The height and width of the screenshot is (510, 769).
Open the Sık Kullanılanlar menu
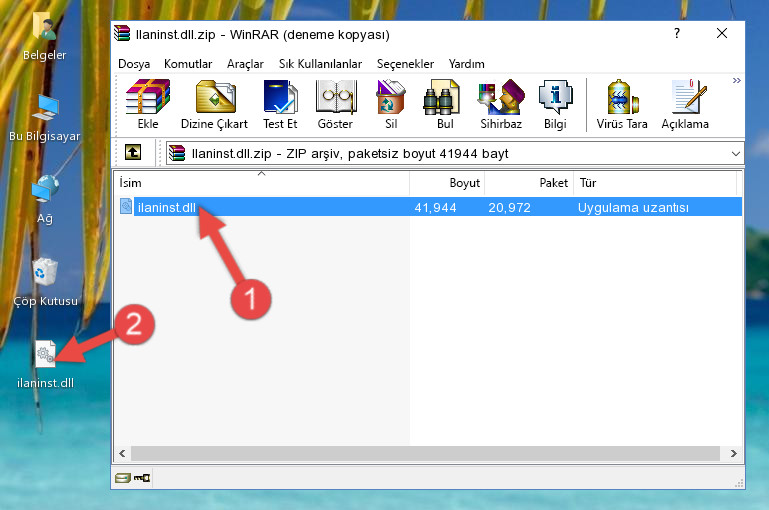(x=320, y=64)
